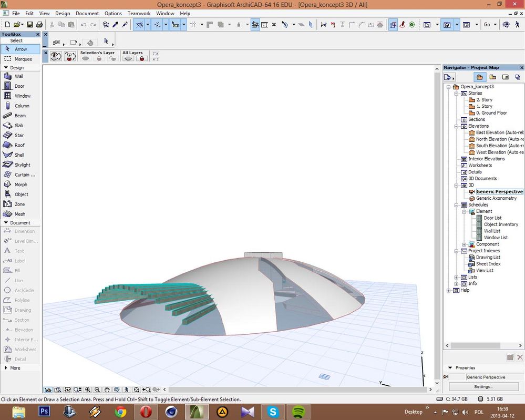
Task: Expand the More section in ToolBox
Action: pyautogui.click(x=15, y=368)
